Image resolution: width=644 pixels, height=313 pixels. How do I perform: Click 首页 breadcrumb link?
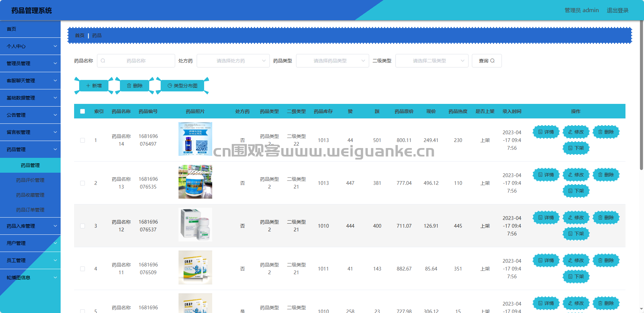(x=80, y=35)
